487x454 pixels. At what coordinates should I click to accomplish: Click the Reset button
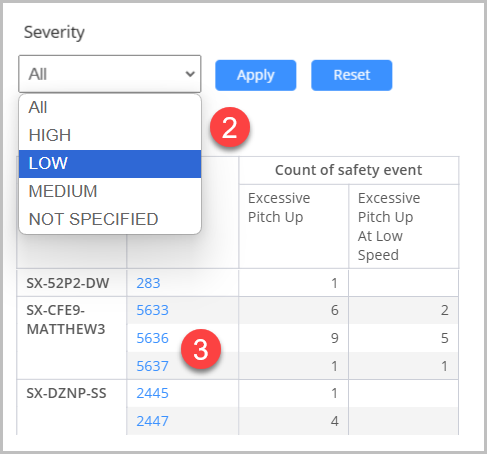click(352, 75)
